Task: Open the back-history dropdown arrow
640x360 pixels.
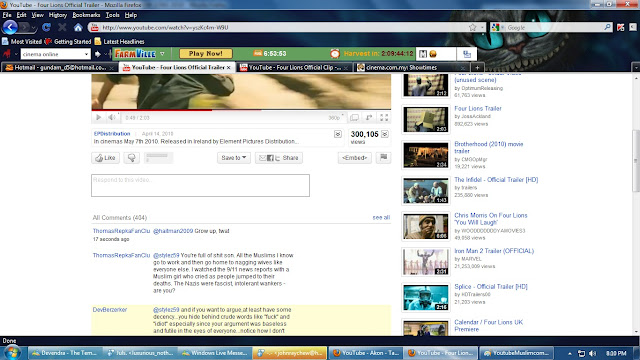Action: point(33,28)
